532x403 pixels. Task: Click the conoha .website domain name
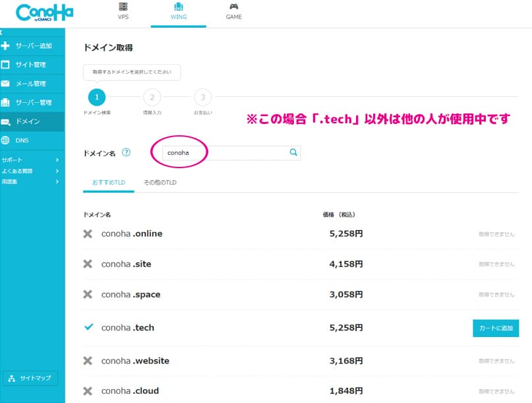135,361
